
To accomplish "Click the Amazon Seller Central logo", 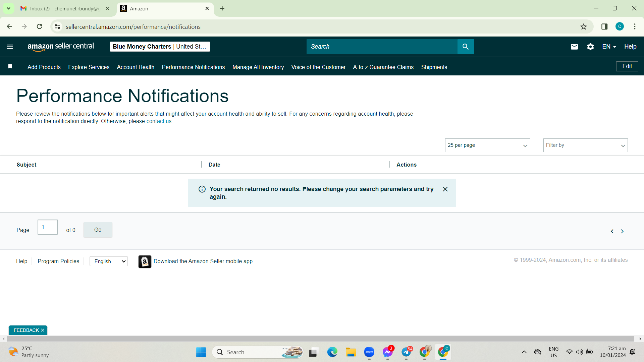I will [x=61, y=47].
